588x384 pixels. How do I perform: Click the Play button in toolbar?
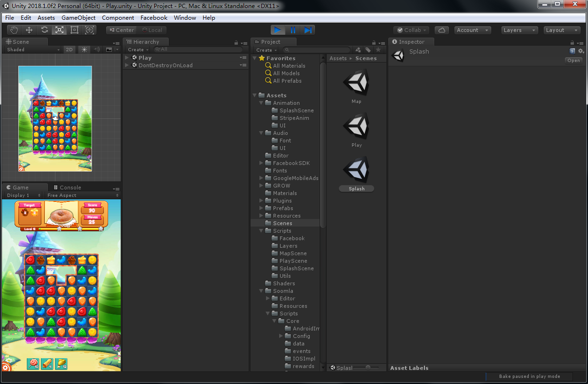point(278,30)
